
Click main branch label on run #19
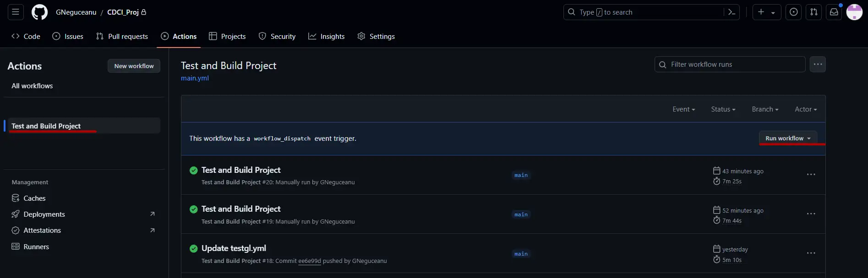tap(521, 214)
